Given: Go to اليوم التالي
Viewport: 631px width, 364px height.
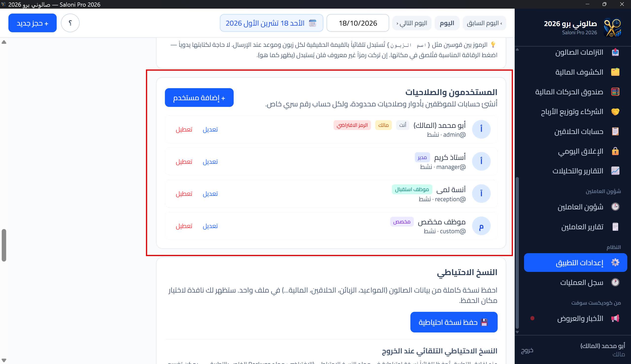Looking at the screenshot, I should click(412, 23).
